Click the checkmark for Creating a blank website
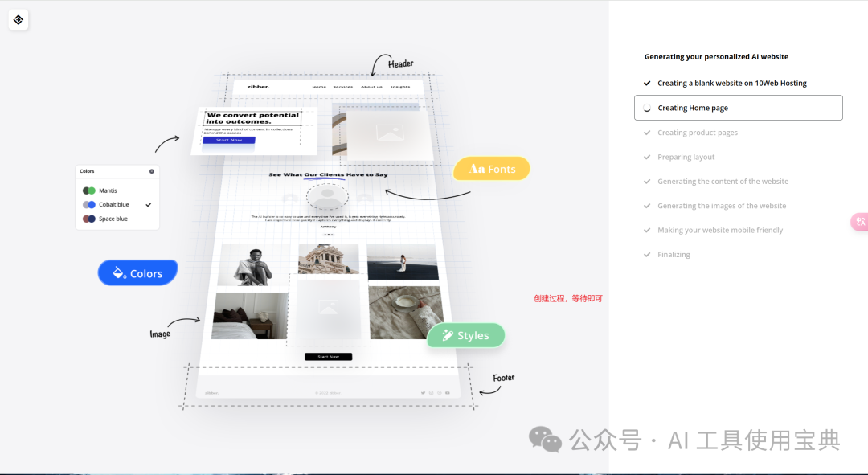The height and width of the screenshot is (475, 868). coord(646,83)
